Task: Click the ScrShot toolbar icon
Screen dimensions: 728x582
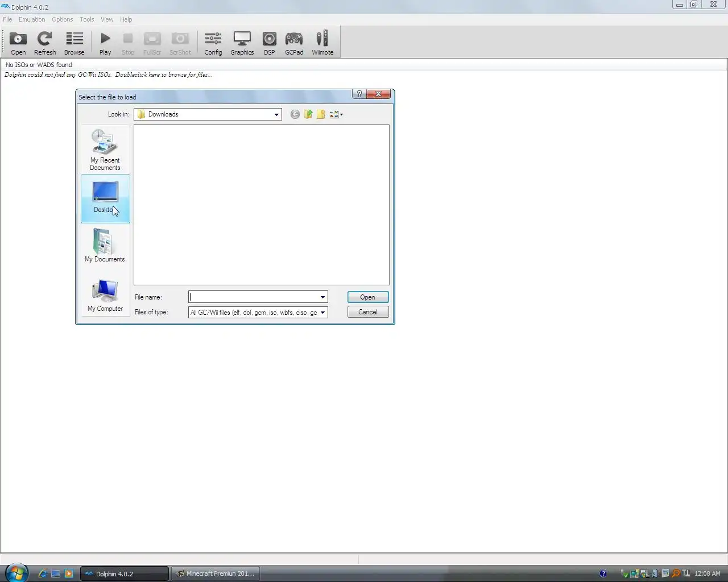Action: tap(180, 43)
